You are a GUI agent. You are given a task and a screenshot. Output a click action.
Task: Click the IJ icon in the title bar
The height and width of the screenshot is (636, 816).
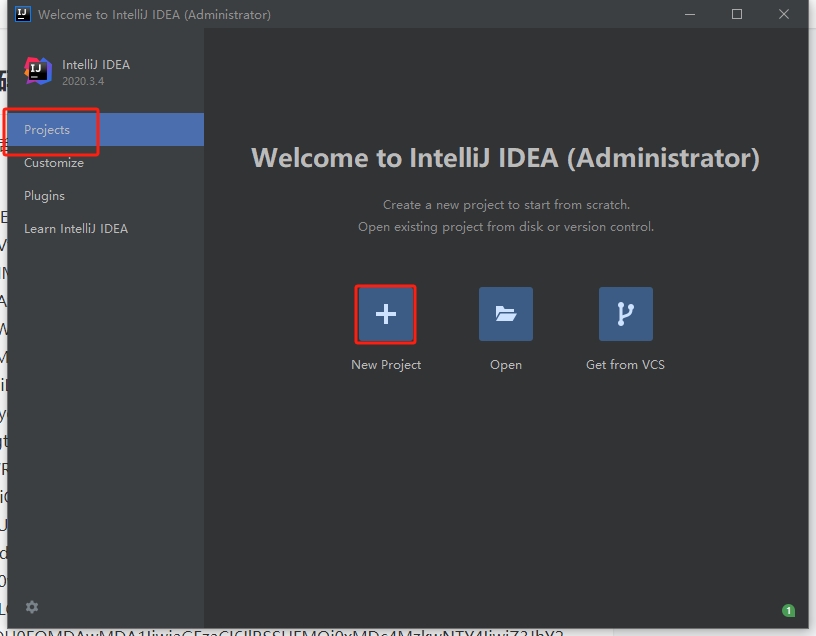[x=22, y=14]
